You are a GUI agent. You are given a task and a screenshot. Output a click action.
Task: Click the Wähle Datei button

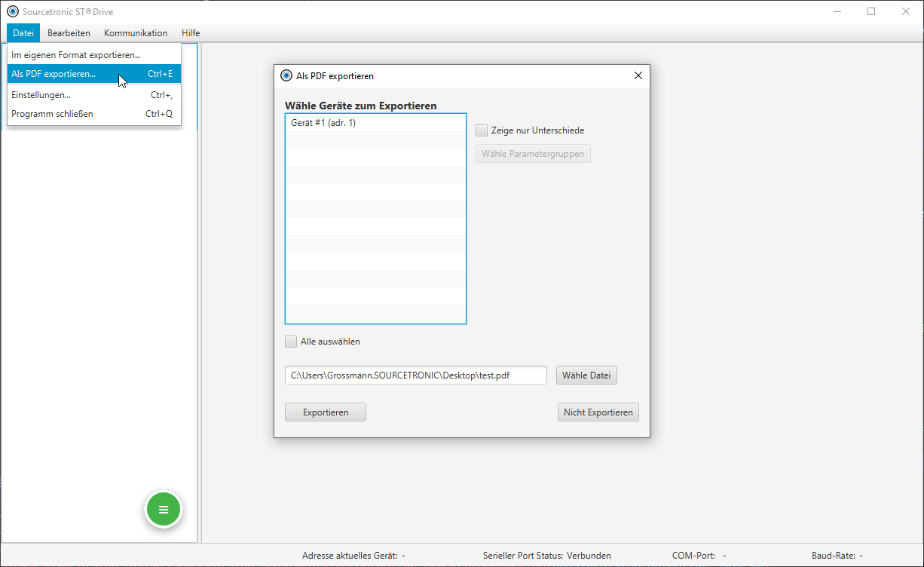click(586, 375)
